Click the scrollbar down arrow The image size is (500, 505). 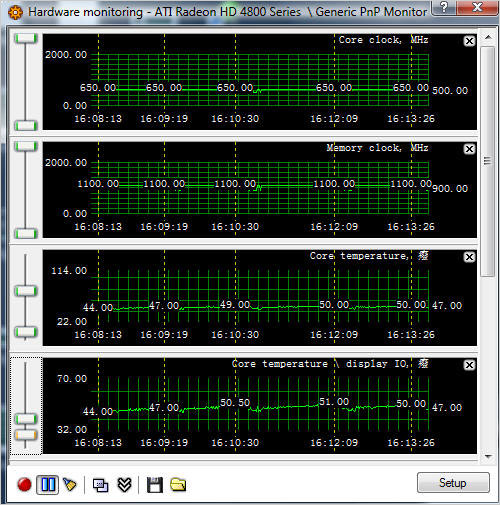click(x=488, y=457)
